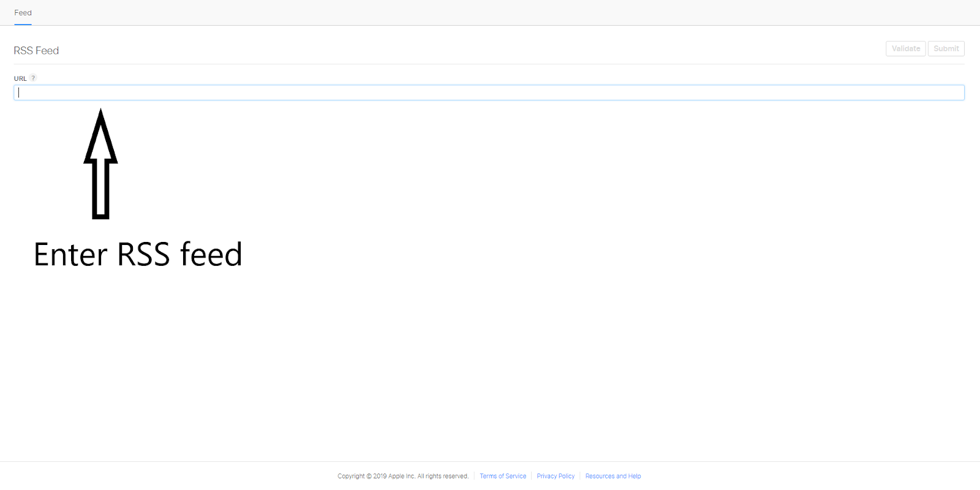Click the RSS Feed section heading
Viewport: 980px width, 490px height.
tap(36, 51)
